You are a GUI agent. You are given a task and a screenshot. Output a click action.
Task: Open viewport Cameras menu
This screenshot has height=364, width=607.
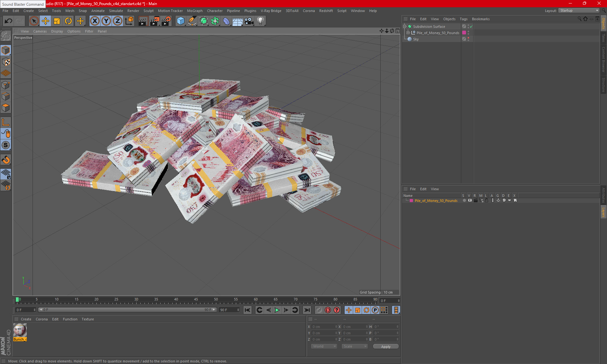point(40,31)
